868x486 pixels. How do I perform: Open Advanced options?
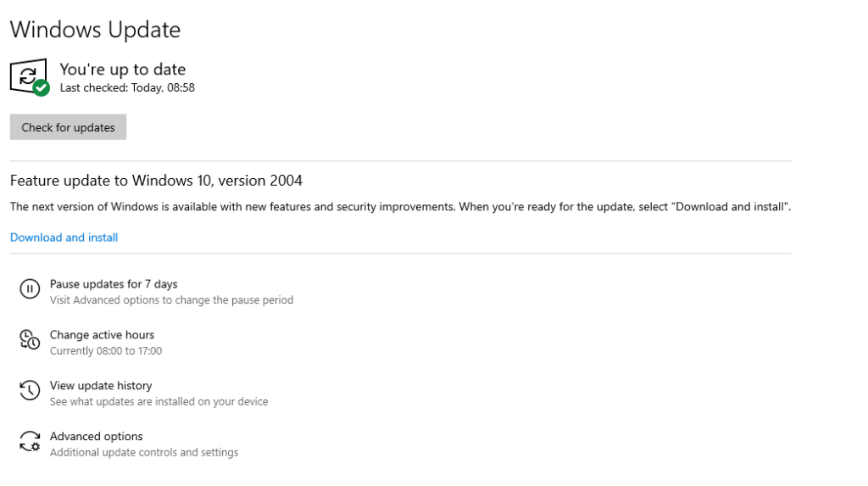pyautogui.click(x=96, y=437)
